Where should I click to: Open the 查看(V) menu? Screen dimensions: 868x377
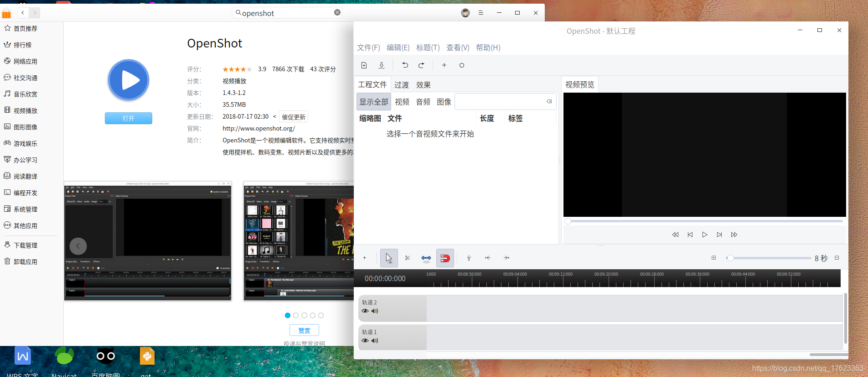[x=458, y=47]
